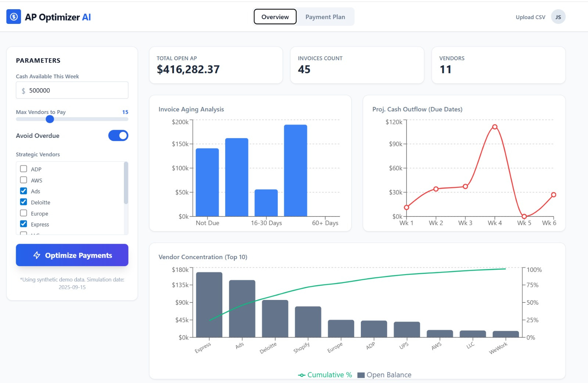Click the Strategic Vendors list scrollbar

[126, 183]
